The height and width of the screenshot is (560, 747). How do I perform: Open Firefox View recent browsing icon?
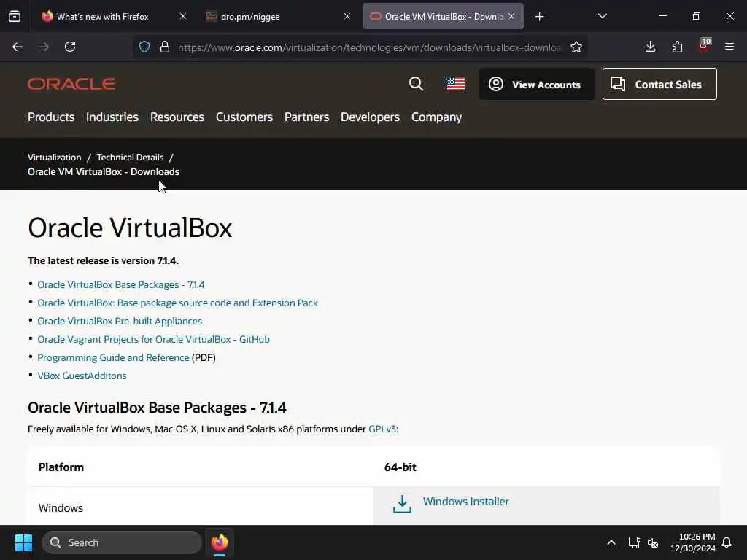pos(15,16)
